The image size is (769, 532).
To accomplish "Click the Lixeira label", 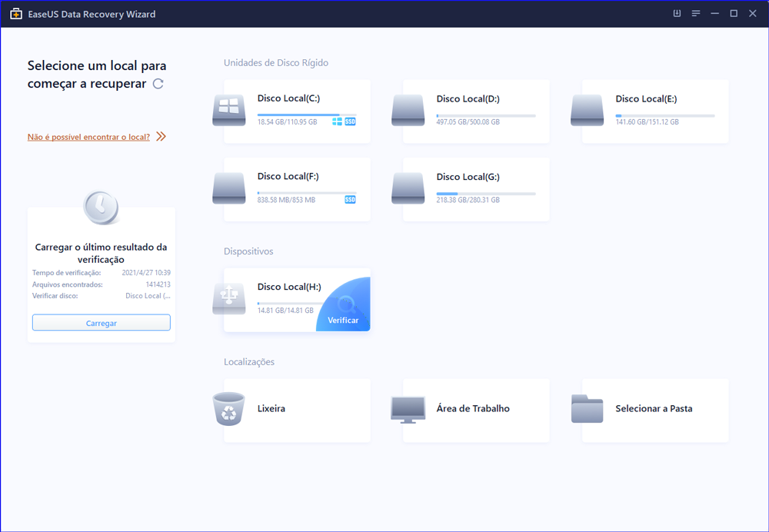I will (x=271, y=408).
